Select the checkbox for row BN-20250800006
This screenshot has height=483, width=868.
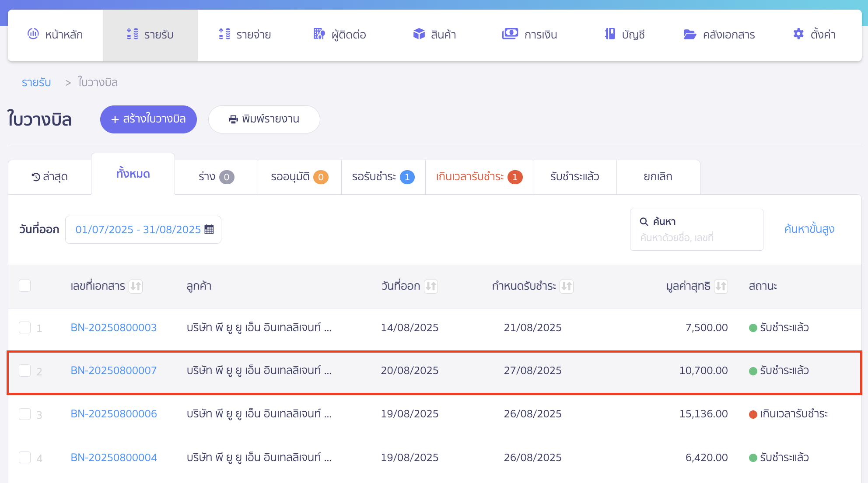(25, 414)
